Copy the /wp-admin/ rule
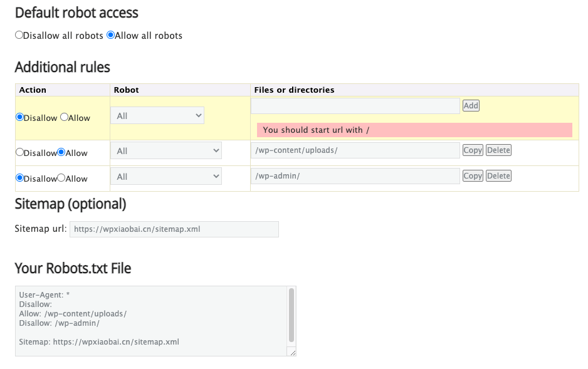588x369 pixels. pyautogui.click(x=473, y=176)
